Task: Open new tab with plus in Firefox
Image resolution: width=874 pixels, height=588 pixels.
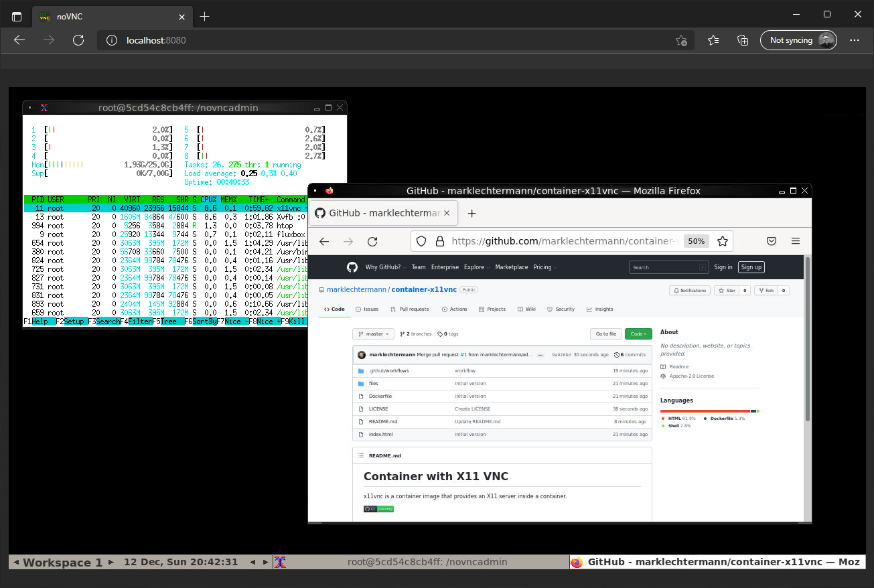Action: 471,214
